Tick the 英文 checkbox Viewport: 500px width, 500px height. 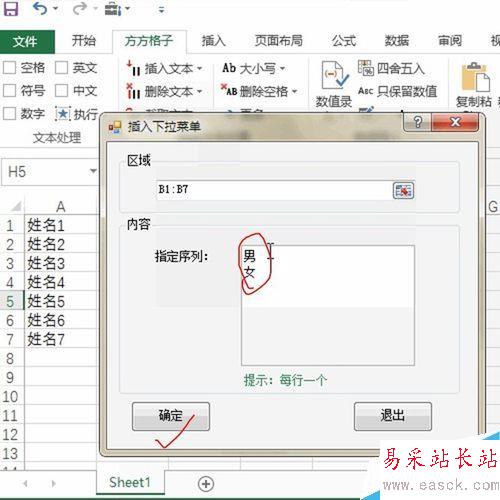61,68
